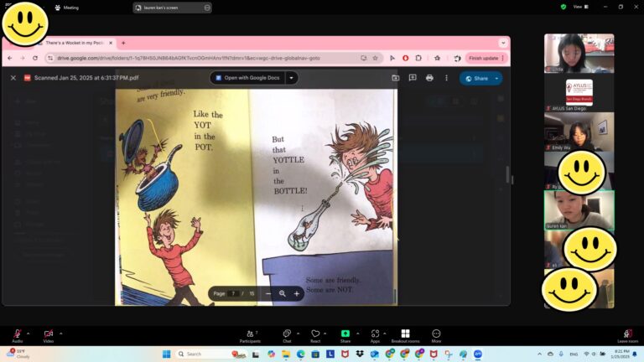Click the green Share screen button
The height and width of the screenshot is (362, 644).
tap(345, 336)
